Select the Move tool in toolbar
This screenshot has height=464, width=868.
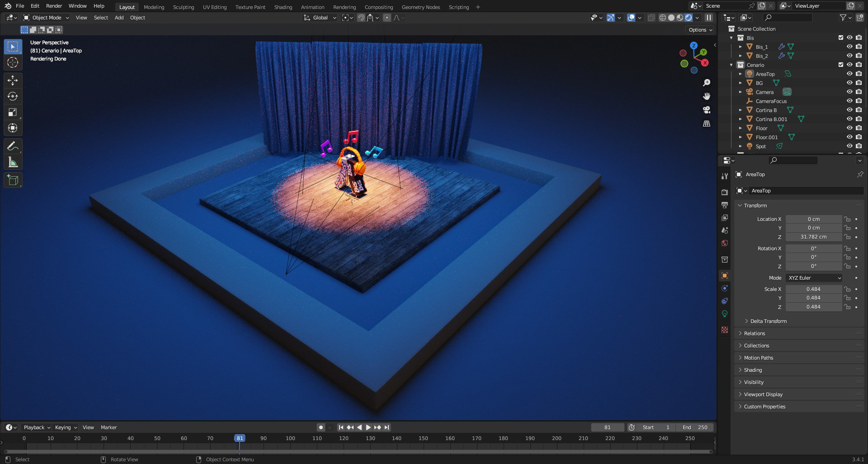click(13, 80)
